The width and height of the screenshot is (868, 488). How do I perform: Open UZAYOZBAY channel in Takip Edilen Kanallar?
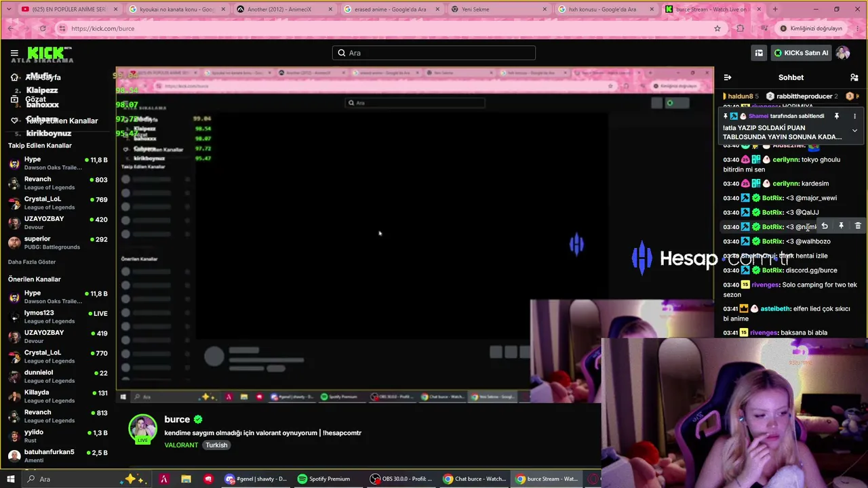(x=58, y=223)
